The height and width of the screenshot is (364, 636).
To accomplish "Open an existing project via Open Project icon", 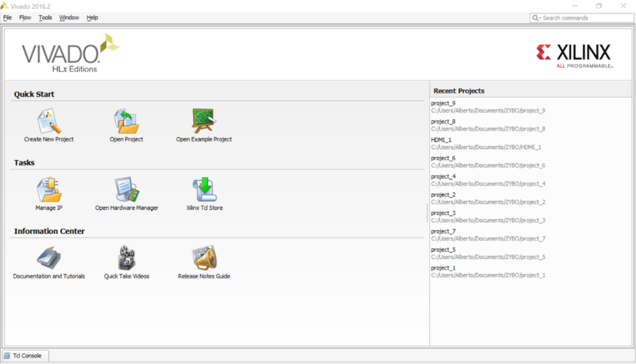I will click(126, 122).
